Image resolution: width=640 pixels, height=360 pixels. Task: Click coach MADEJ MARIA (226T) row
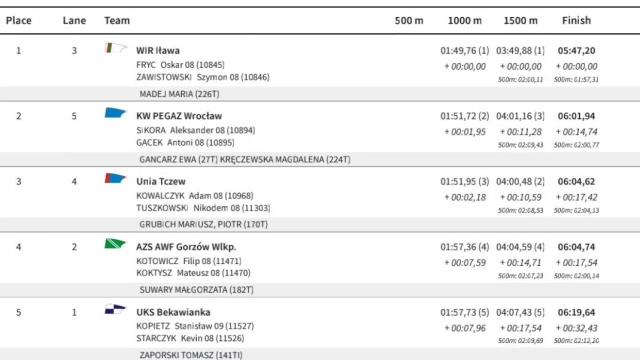[x=320, y=94]
